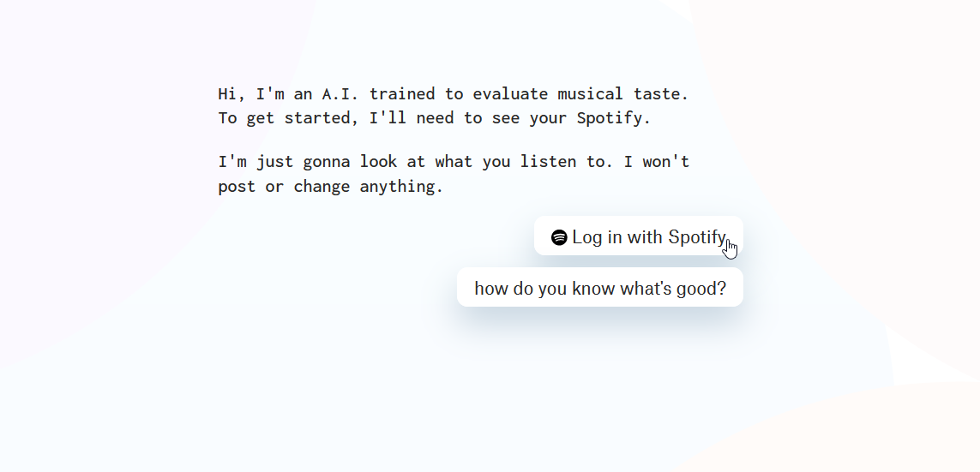This screenshot has height=472, width=980.
Task: Click the word "Hi," at the start
Action: [x=231, y=93]
